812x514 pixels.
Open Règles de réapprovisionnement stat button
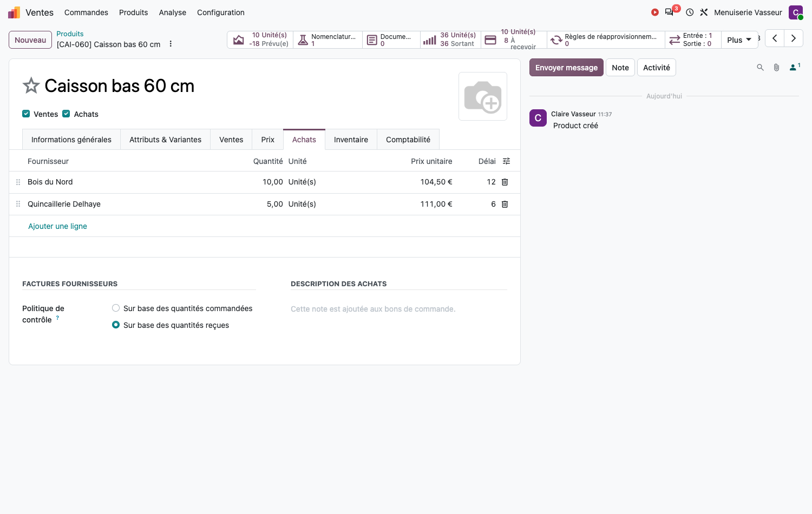click(606, 39)
